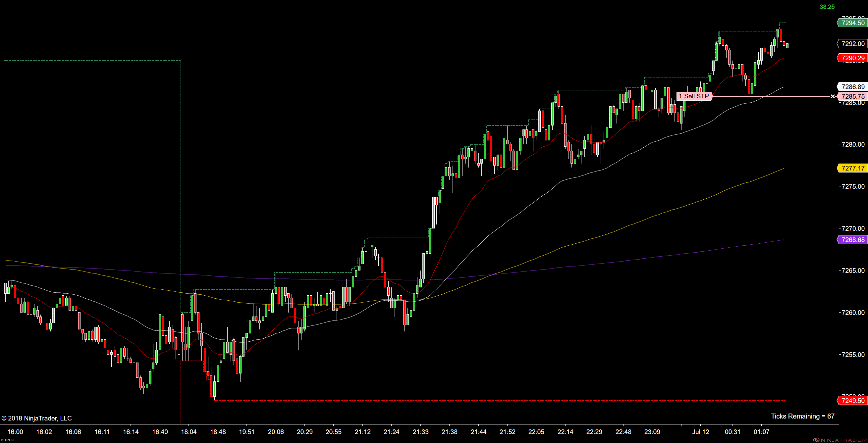Cancel the Sell STP order via X icon
Screen dimensions: 868x443
click(x=833, y=96)
